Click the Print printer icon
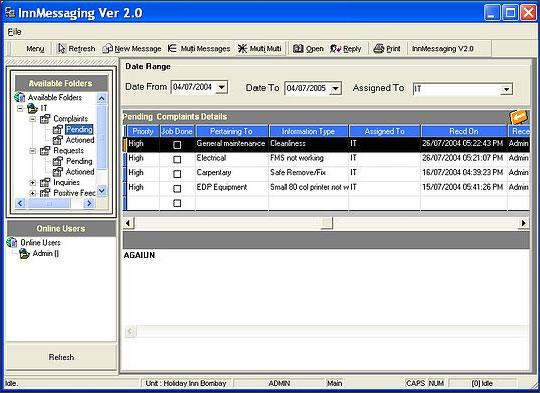Screen dimensions: 540x393 pos(379,49)
